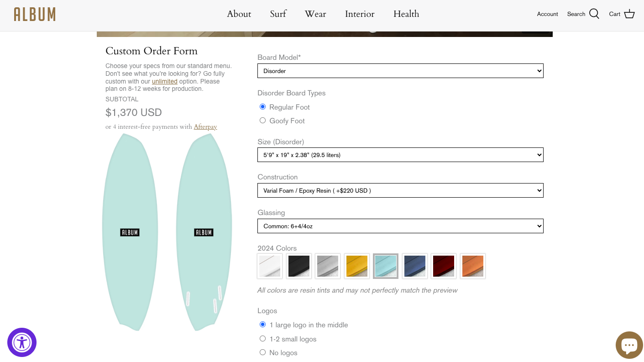Screen dimensions: 644x362
Task: Choose the 1-2 small logos option
Action: tap(263, 339)
